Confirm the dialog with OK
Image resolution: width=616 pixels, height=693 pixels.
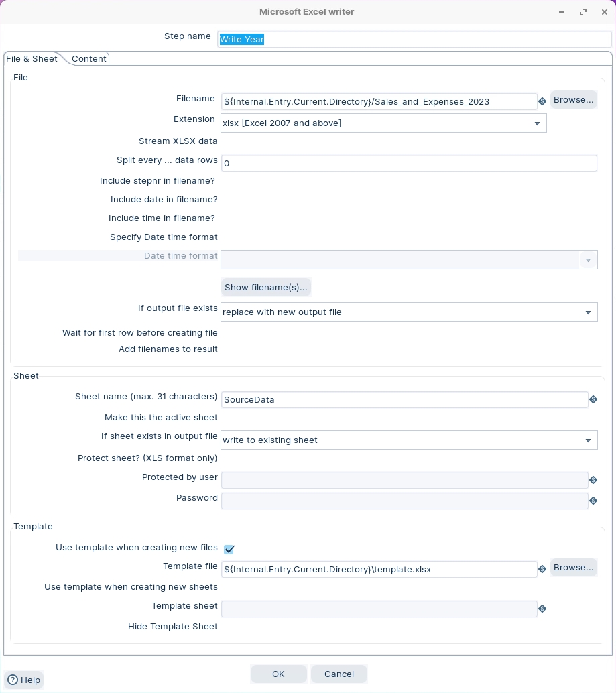[278, 674]
